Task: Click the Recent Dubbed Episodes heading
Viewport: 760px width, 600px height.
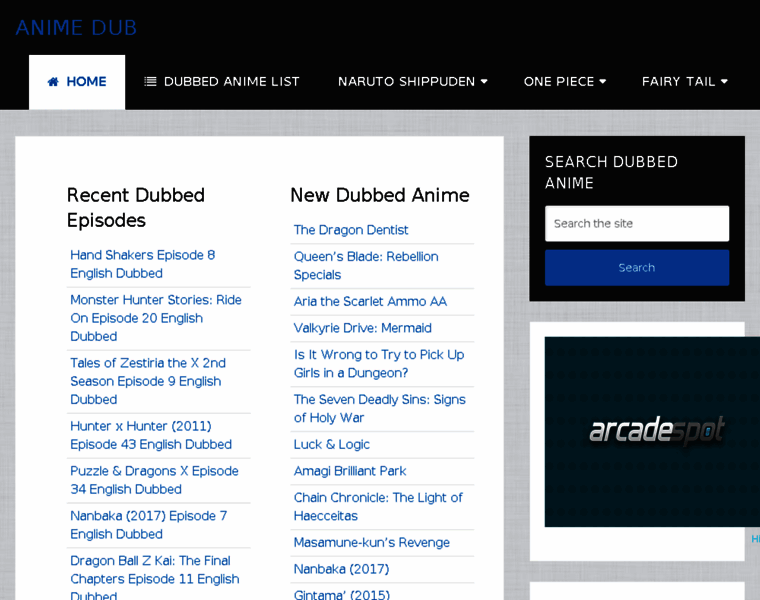Action: (136, 207)
